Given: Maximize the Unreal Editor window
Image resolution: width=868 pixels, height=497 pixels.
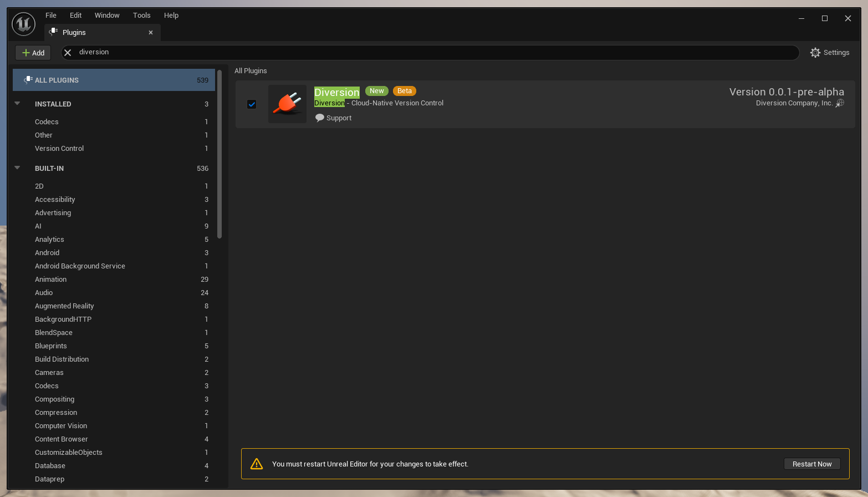Looking at the screenshot, I should 824,18.
